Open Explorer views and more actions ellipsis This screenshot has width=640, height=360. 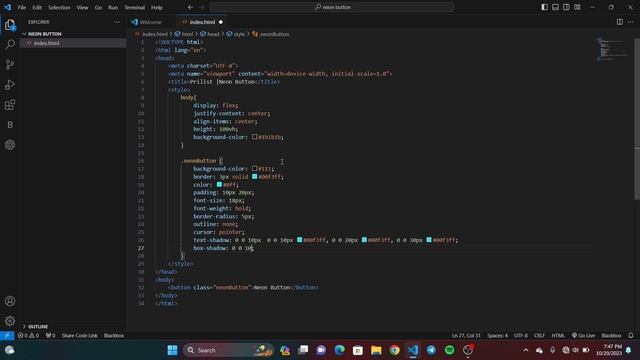[x=117, y=22]
